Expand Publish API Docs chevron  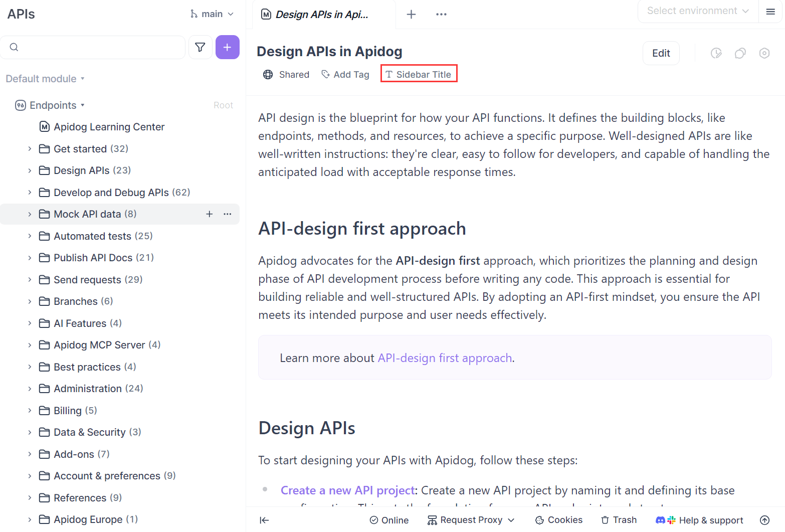30,258
